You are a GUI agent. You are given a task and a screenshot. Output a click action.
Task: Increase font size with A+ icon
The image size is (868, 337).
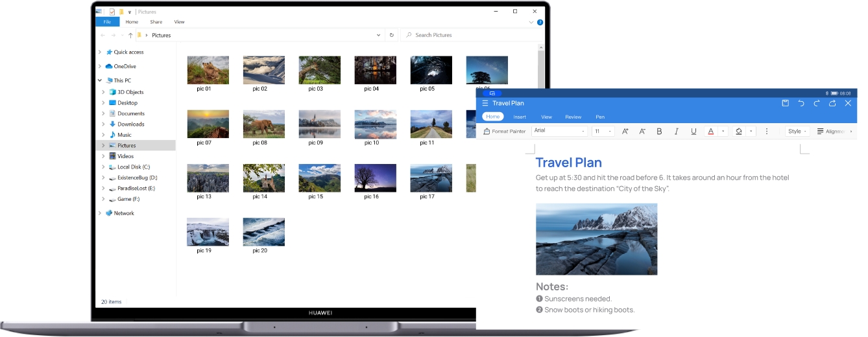coord(625,131)
